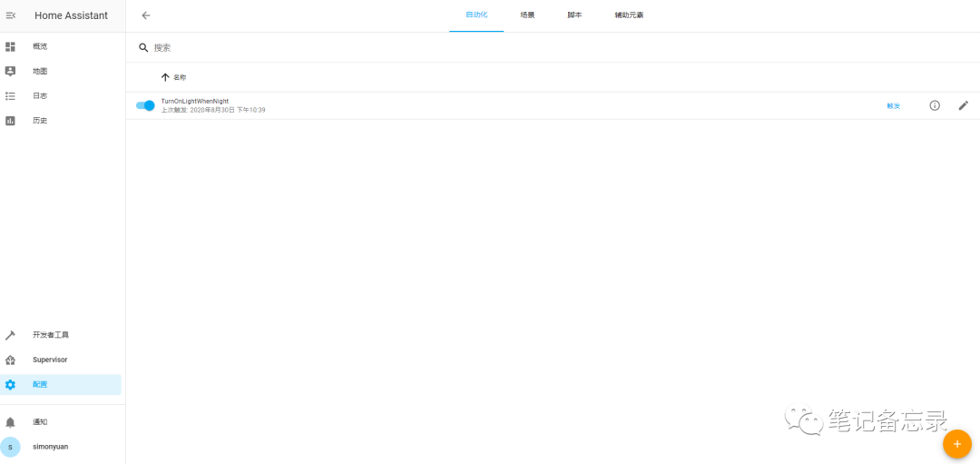Open the 通知 notification bell icon

click(x=10, y=422)
